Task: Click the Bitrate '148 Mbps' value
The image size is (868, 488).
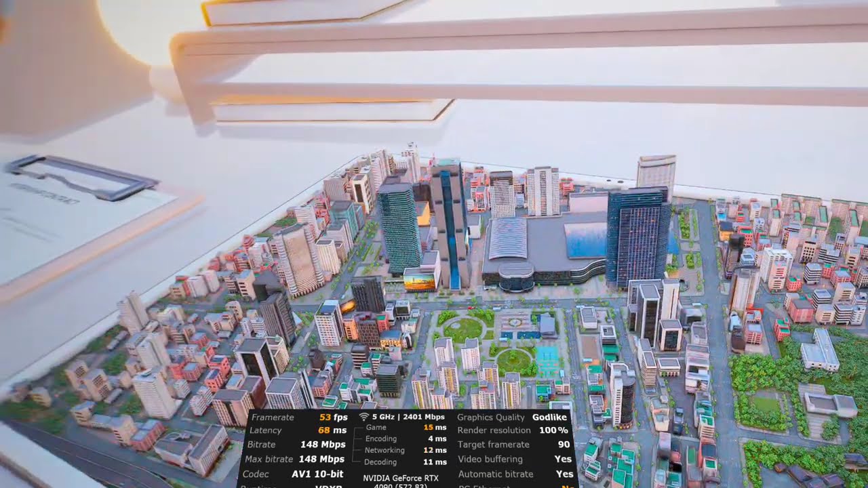Action: (323, 445)
